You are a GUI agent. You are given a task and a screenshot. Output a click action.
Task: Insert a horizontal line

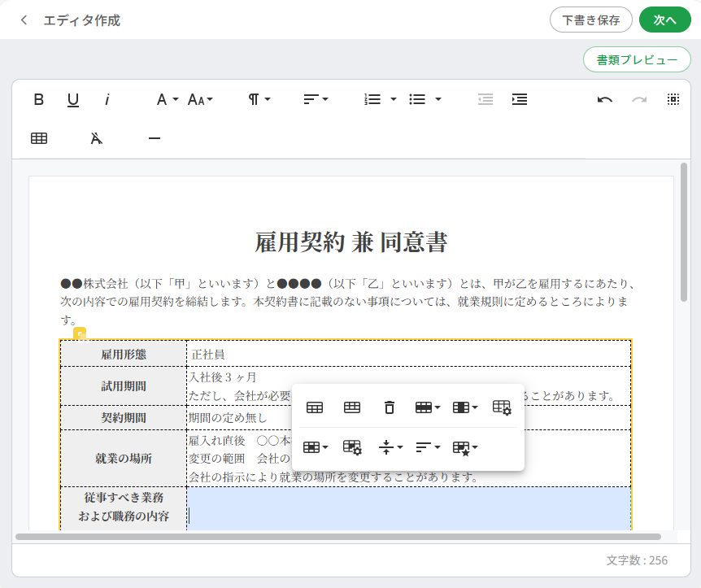click(x=155, y=138)
